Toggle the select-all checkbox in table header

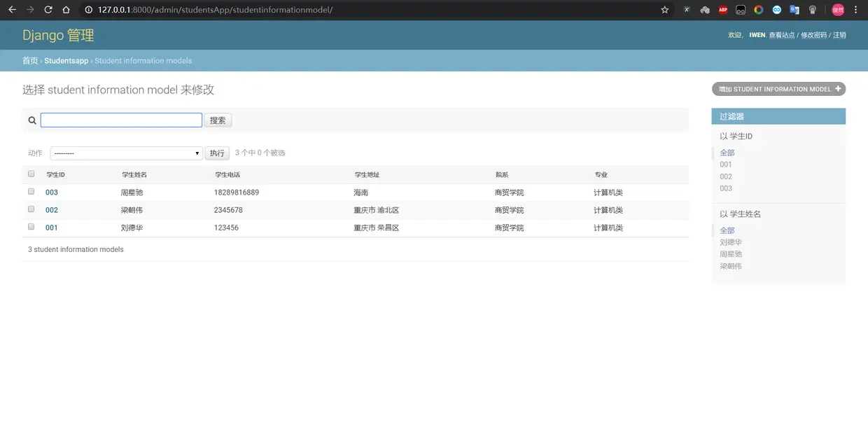31,174
